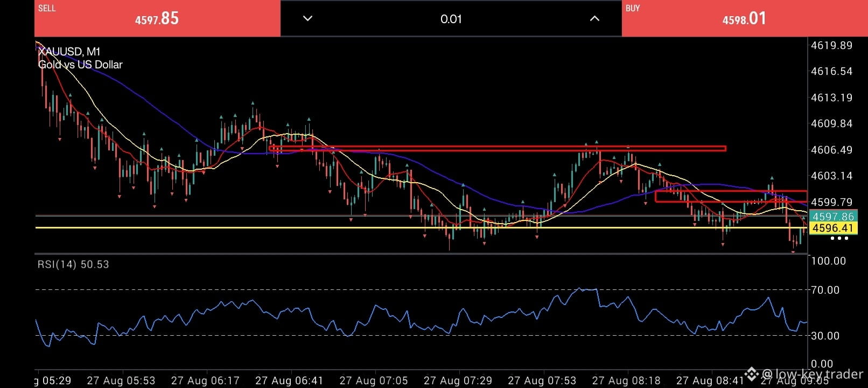The width and height of the screenshot is (868, 388).
Task: Click the 4619.89 price axis value
Action: pos(831,45)
